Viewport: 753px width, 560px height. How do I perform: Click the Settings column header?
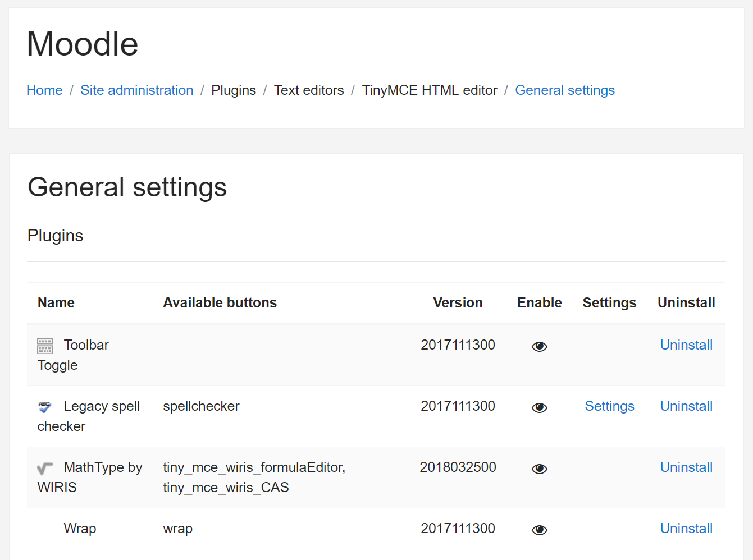point(609,303)
